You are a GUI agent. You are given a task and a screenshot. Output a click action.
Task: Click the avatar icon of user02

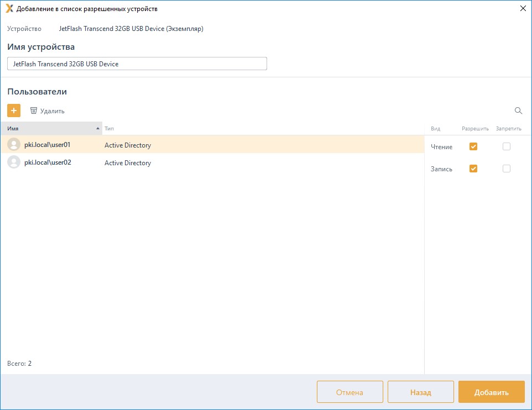point(14,162)
